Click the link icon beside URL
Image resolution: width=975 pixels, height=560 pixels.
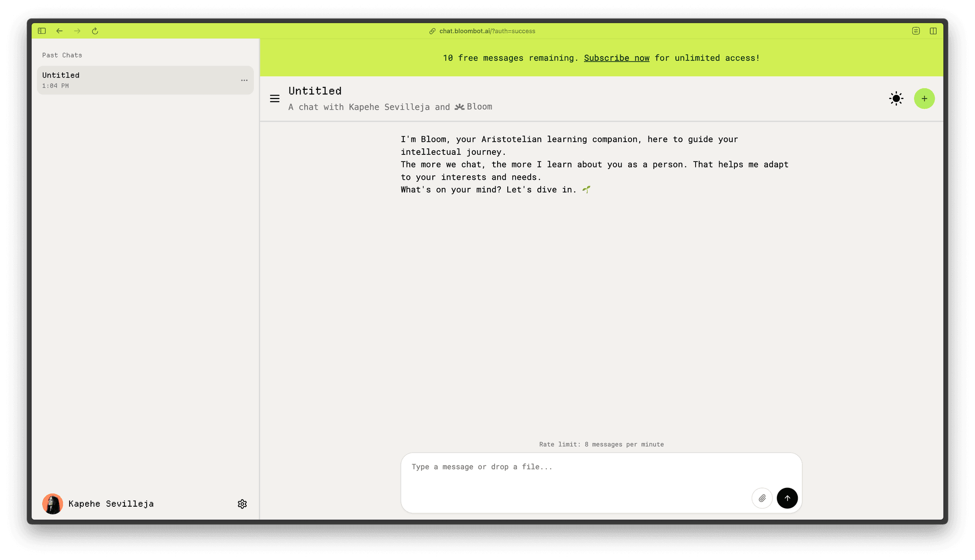tap(432, 31)
